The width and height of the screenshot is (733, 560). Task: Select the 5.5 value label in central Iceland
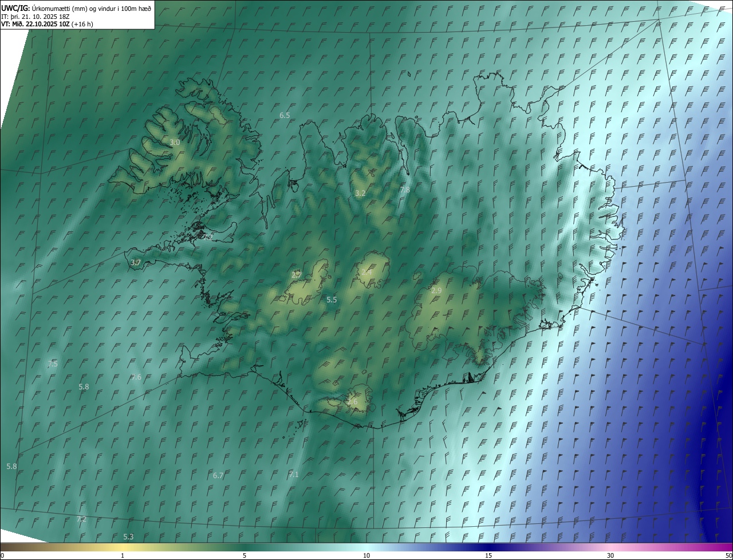[x=332, y=299]
